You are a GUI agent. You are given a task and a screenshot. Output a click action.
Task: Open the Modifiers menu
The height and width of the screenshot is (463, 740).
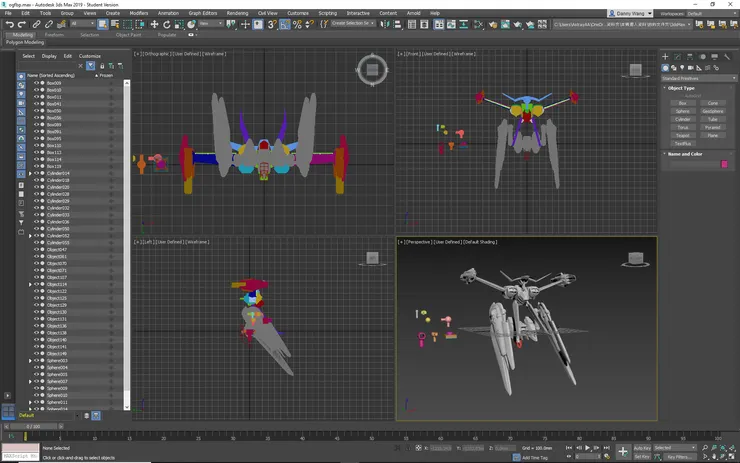(x=138, y=13)
